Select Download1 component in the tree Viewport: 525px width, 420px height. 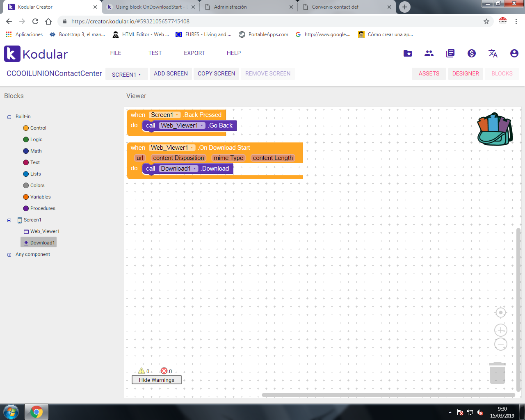click(39, 243)
